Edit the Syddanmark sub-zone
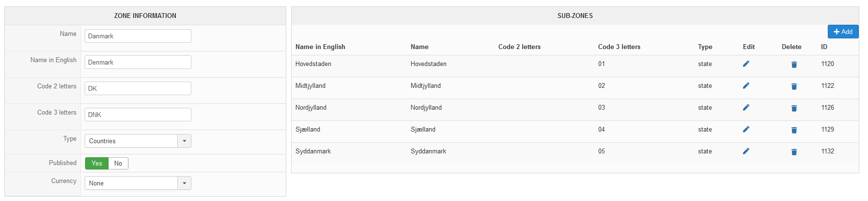 (x=746, y=151)
